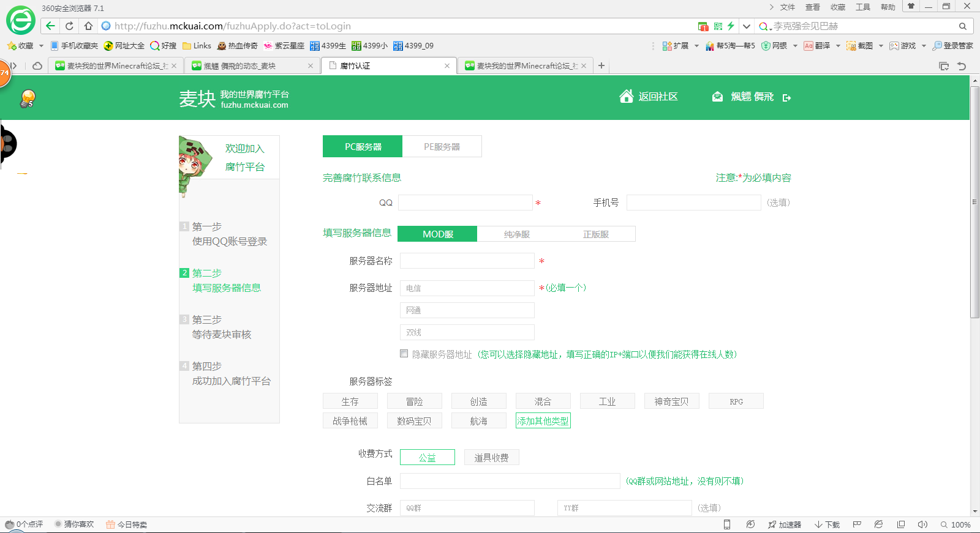Click the undo closed tab icon

tap(962, 66)
